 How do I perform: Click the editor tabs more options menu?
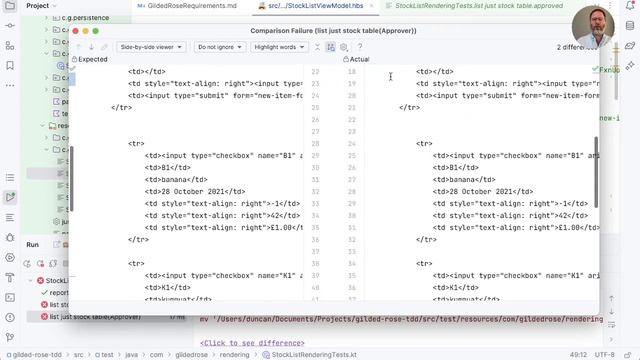[x=610, y=6]
